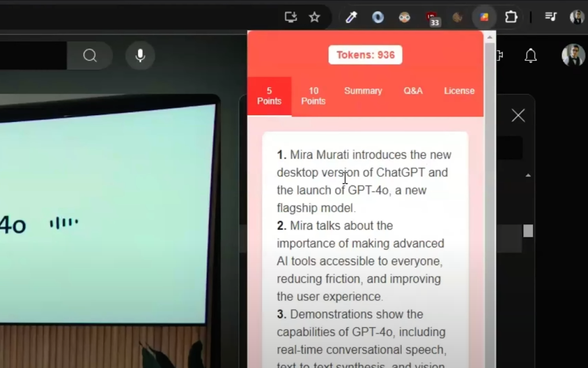Bookmark this page with the star icon

(314, 17)
